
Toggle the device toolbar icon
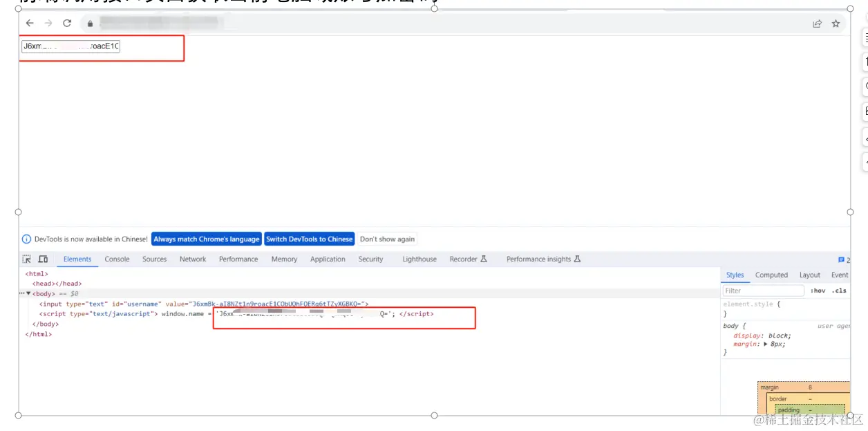[43, 259]
